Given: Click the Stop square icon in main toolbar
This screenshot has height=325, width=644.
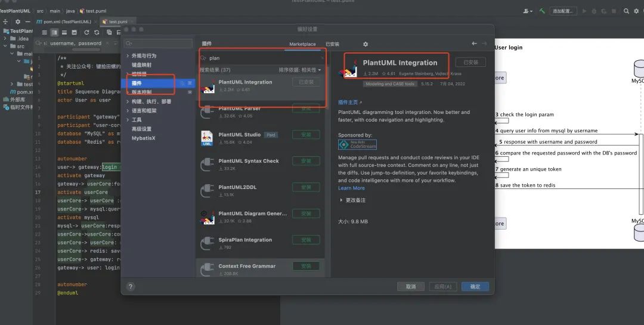Looking at the screenshot, I should (x=614, y=11).
